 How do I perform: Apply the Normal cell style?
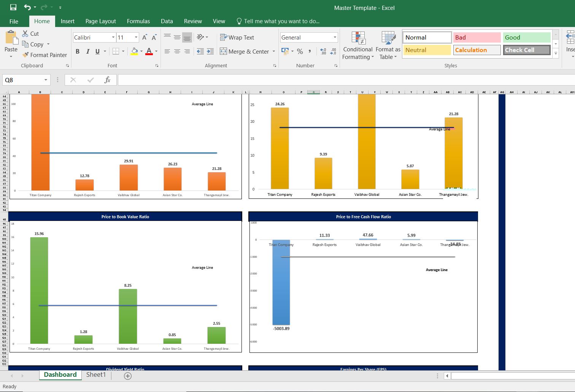(x=427, y=37)
